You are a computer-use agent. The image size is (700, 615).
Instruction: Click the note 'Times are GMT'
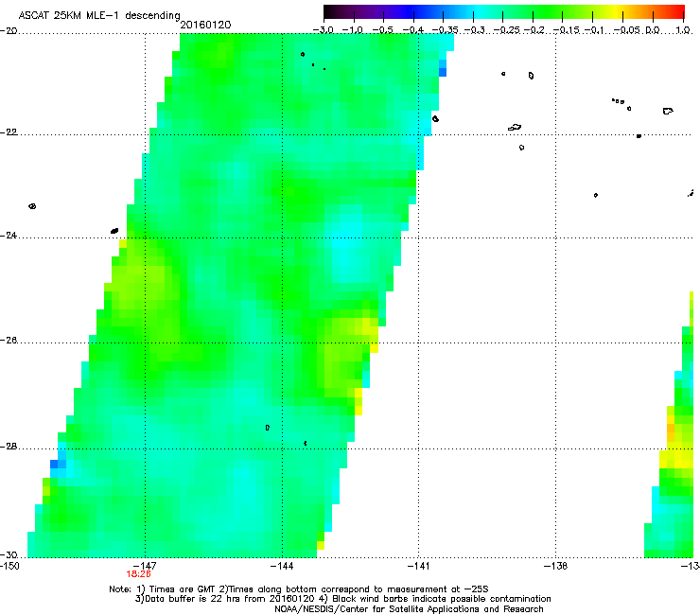point(183,589)
